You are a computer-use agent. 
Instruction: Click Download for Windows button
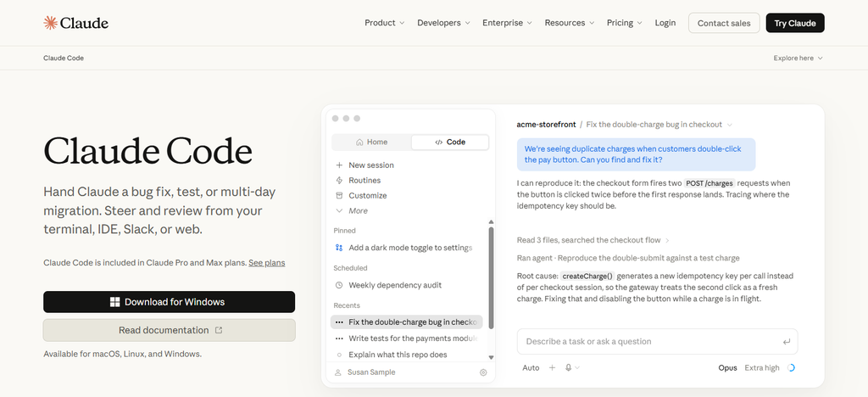[169, 302]
